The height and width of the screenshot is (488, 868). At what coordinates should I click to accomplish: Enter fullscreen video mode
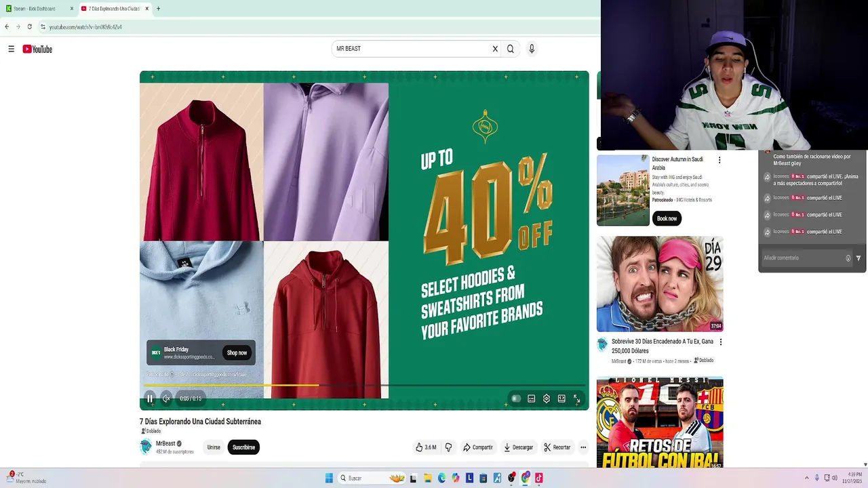point(577,399)
